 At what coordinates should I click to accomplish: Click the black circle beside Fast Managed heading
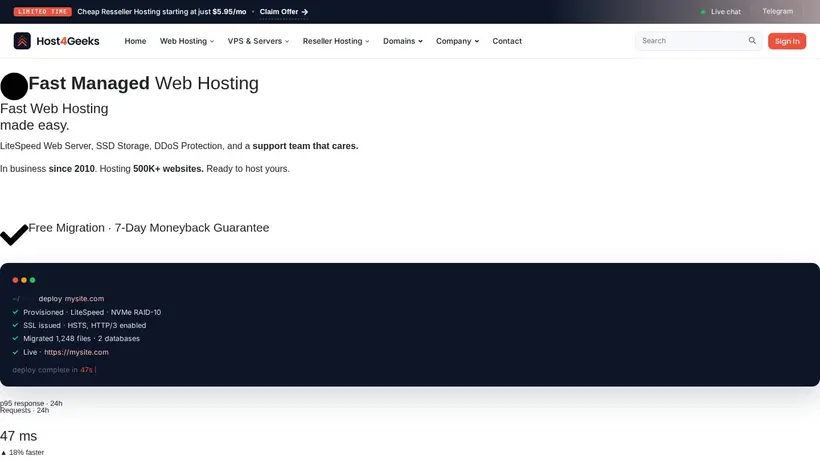[x=14, y=86]
